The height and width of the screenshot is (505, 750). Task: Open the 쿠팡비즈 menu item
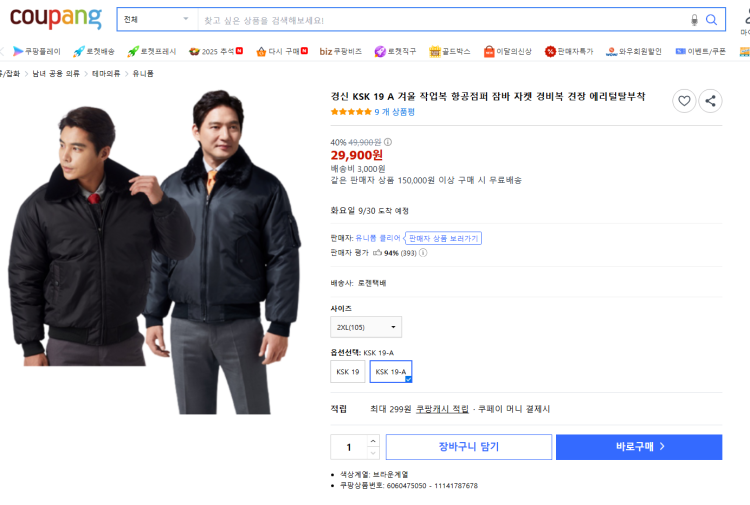[x=341, y=52]
